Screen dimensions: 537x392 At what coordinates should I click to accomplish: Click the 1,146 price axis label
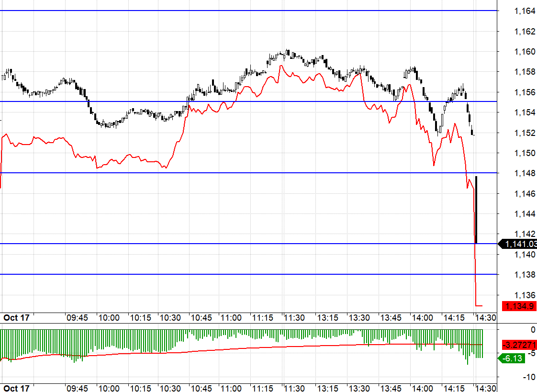(x=525, y=194)
